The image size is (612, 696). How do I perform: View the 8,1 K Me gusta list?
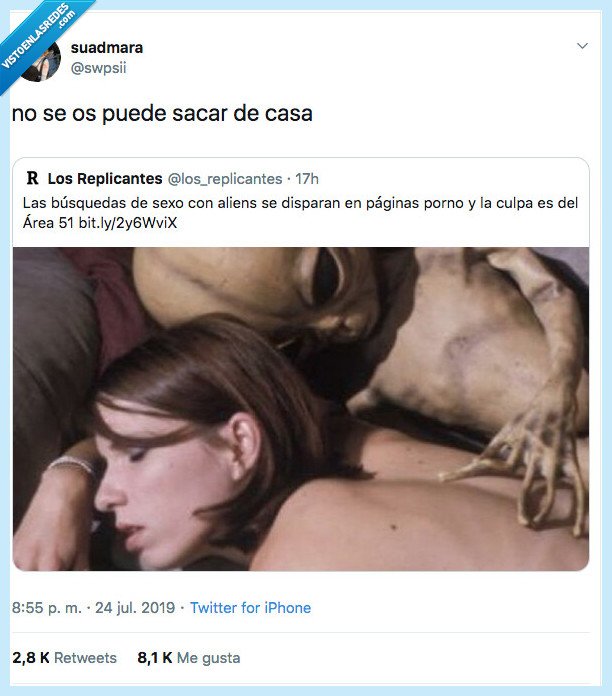pos(189,658)
